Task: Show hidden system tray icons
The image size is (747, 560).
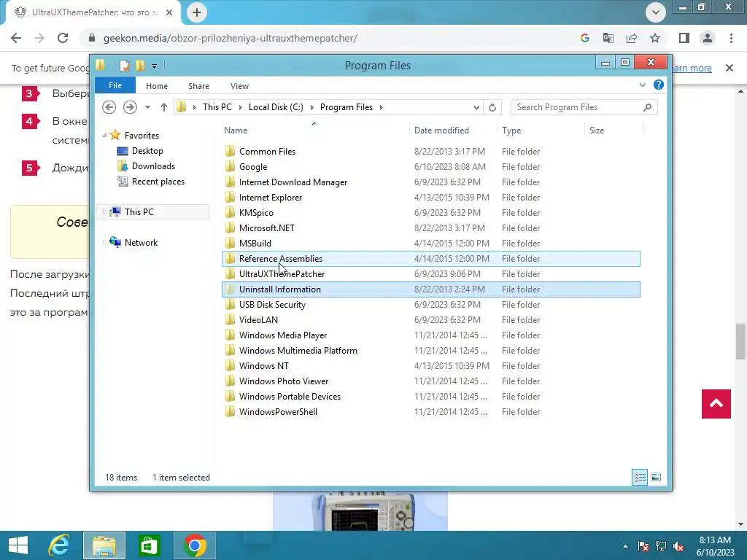Action: click(x=625, y=546)
